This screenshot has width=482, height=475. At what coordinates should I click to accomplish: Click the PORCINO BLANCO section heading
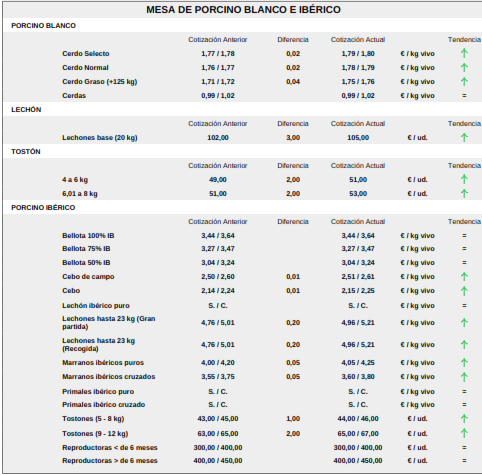[x=43, y=26]
